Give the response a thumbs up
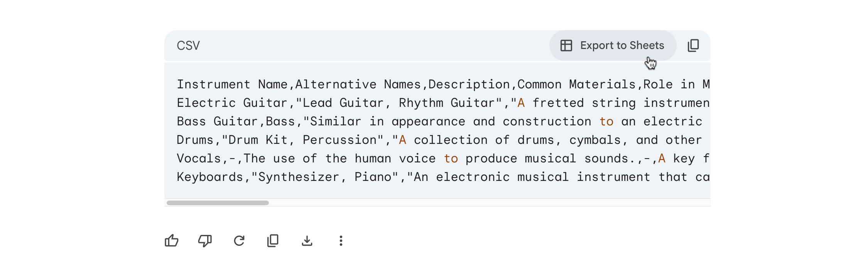 pos(171,240)
